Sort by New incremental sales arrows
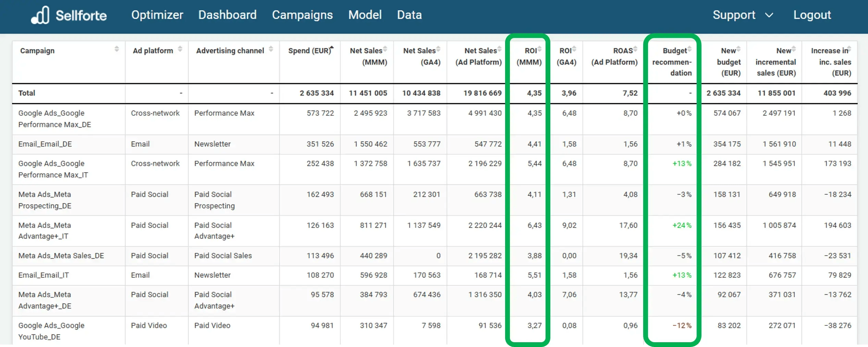The height and width of the screenshot is (347, 868). coord(794,49)
